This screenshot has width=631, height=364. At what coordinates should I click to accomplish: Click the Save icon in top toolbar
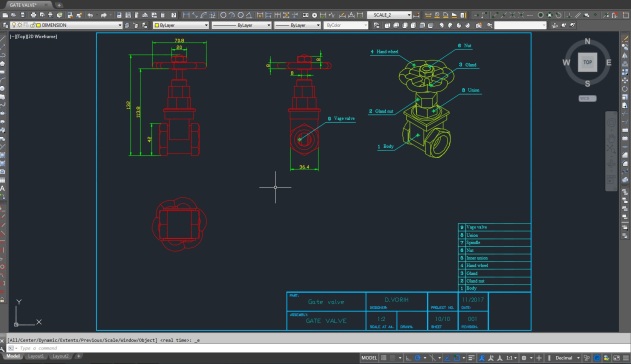23,15
